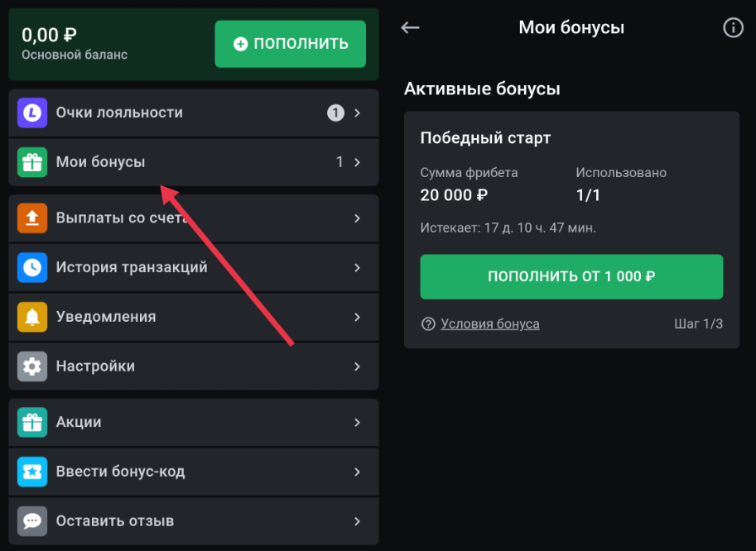This screenshot has height=551, width=756.
Task: Click the orange withdrawal upload icon
Action: click(x=32, y=218)
